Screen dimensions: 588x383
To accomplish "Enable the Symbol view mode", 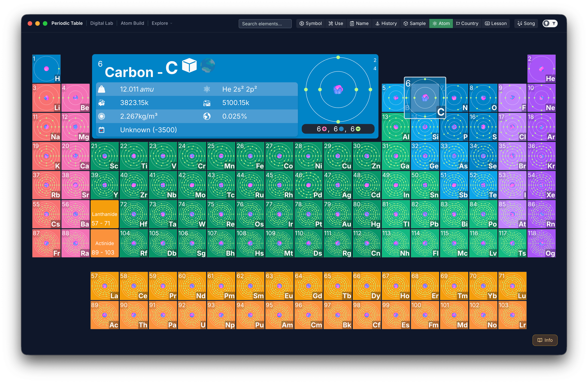I will (310, 23).
